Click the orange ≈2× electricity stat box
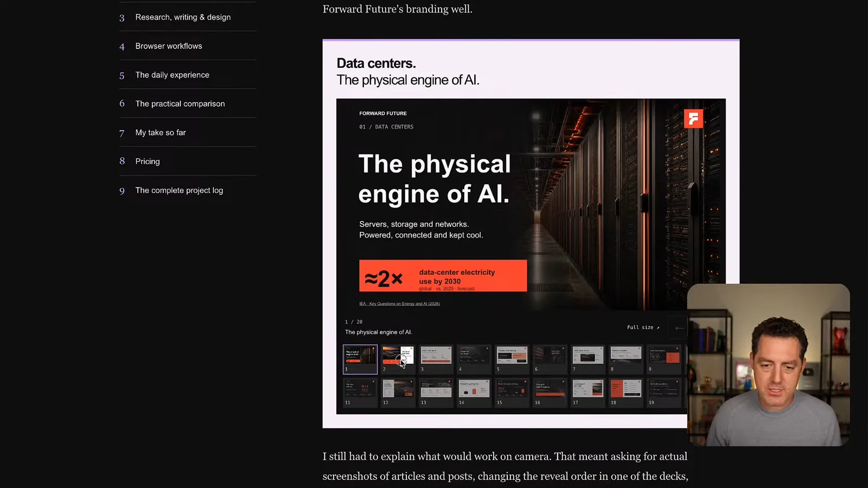 click(x=443, y=275)
